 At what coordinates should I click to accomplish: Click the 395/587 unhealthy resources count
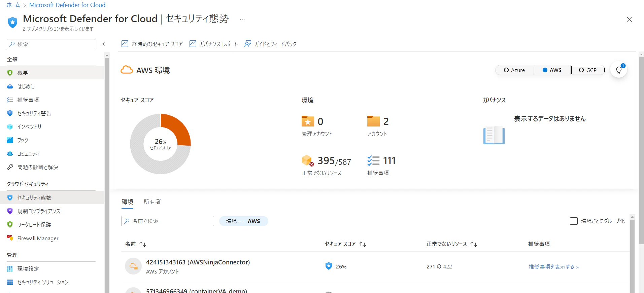pyautogui.click(x=334, y=161)
